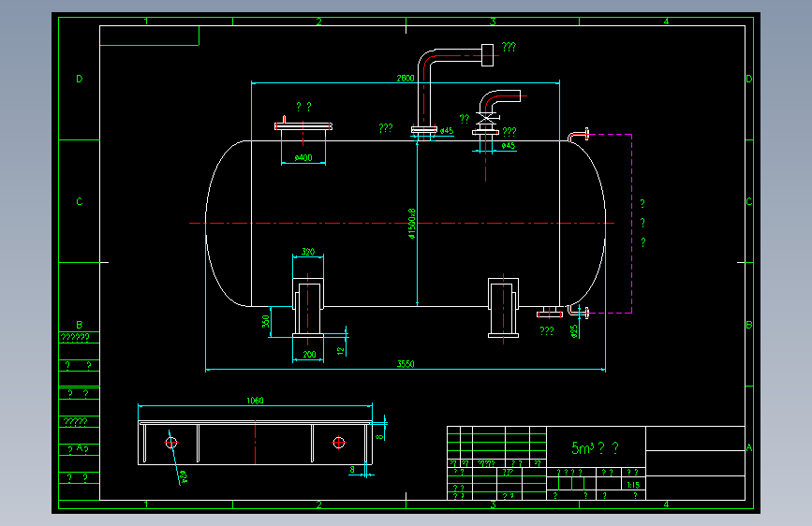Click the ø25 nozzle dimension text
This screenshot has width=812, height=526.
click(x=574, y=331)
